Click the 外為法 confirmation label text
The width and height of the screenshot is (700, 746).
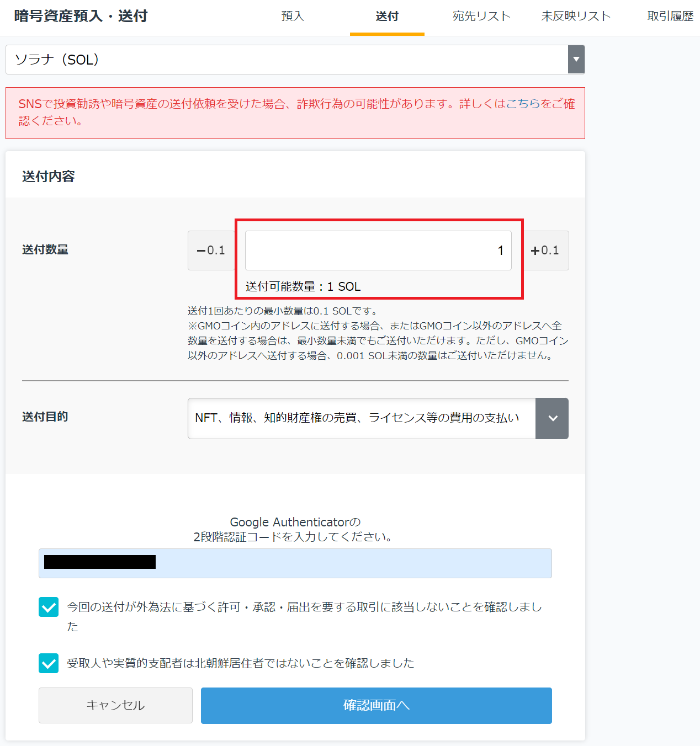point(304,608)
